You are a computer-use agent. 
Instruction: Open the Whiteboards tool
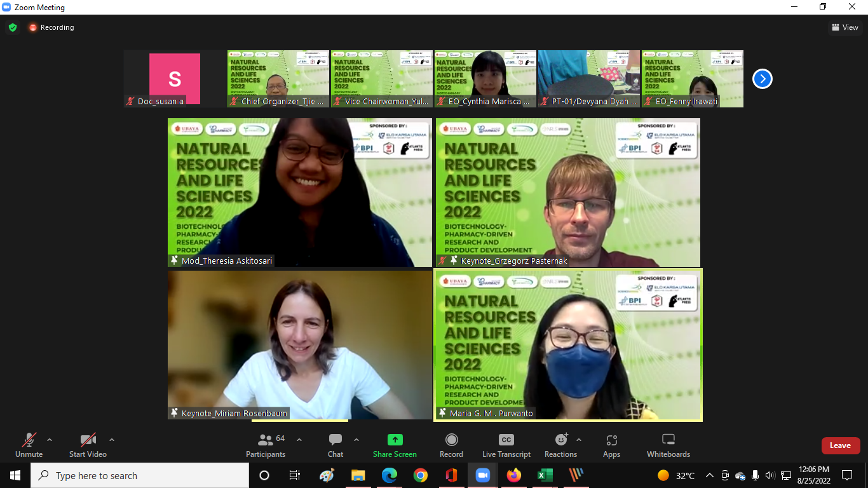pos(668,445)
